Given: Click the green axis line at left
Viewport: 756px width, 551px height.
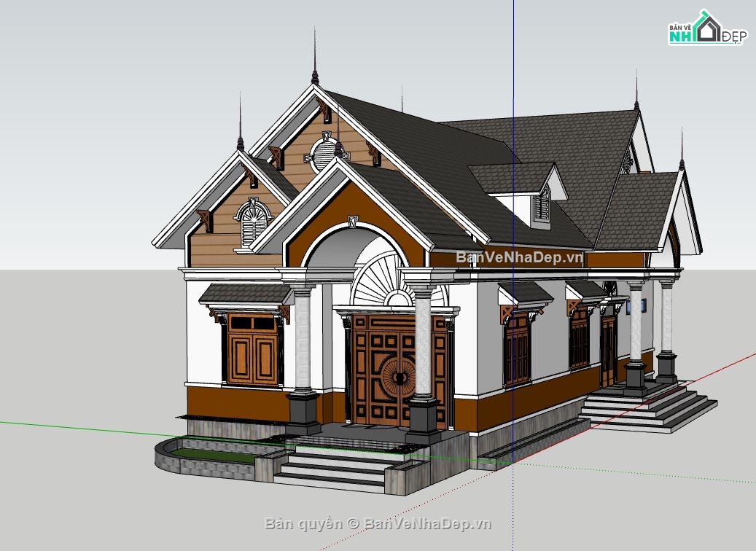Looking at the screenshot, I should pyautogui.click(x=73, y=426).
